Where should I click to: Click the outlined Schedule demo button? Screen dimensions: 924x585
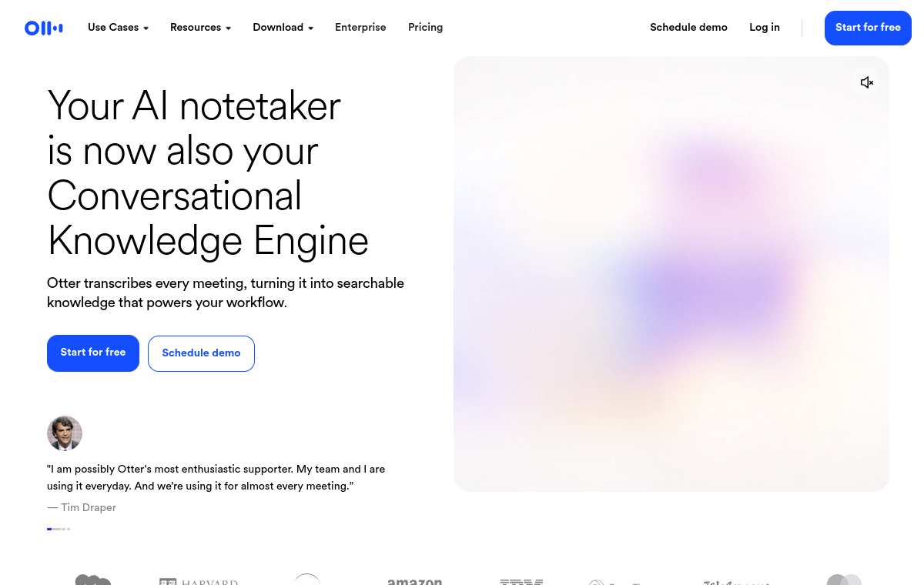[x=201, y=353]
